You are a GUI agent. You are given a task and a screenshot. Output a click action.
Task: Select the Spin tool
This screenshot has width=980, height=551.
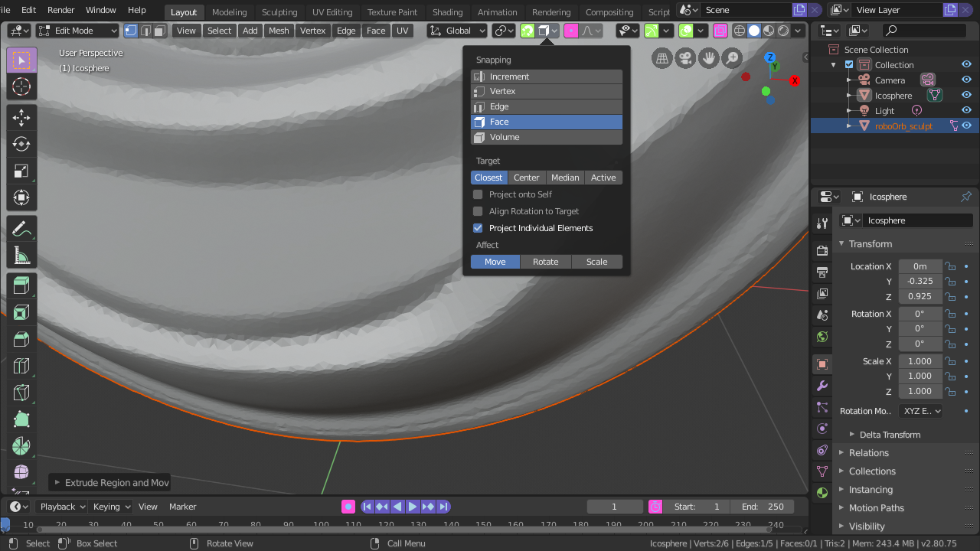pyautogui.click(x=21, y=446)
